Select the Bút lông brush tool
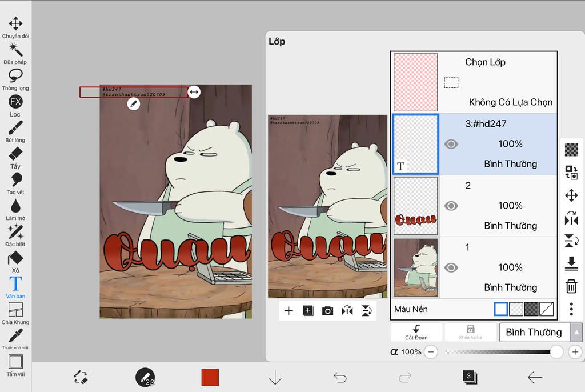The width and height of the screenshot is (585, 392). 15,131
